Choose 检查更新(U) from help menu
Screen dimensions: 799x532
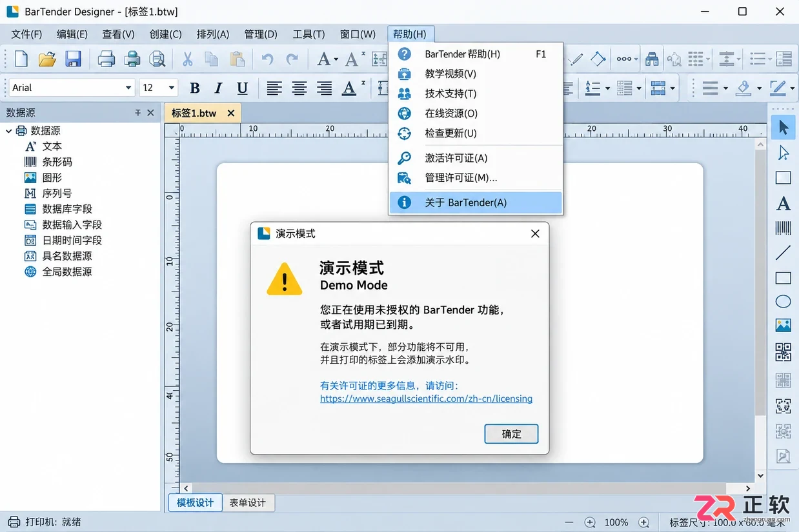point(476,133)
